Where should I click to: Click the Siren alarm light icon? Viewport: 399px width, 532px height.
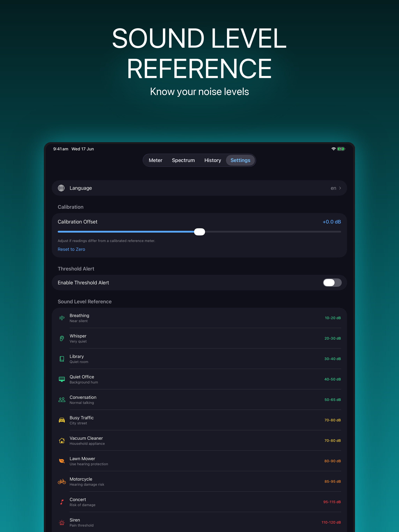pyautogui.click(x=62, y=522)
